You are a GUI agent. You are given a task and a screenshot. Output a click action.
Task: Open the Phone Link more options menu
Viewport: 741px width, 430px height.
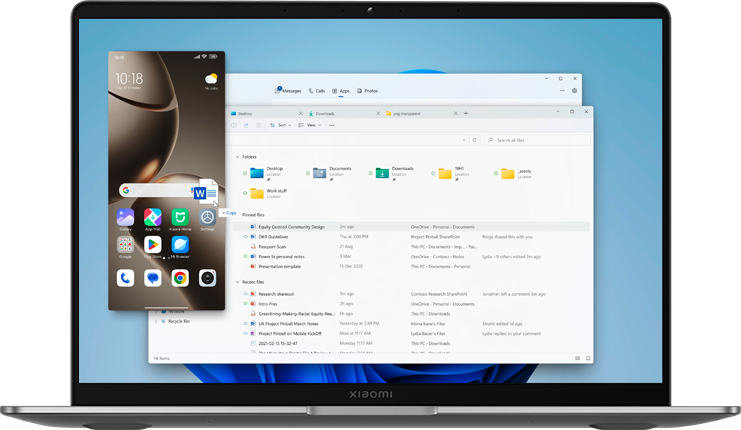point(562,91)
